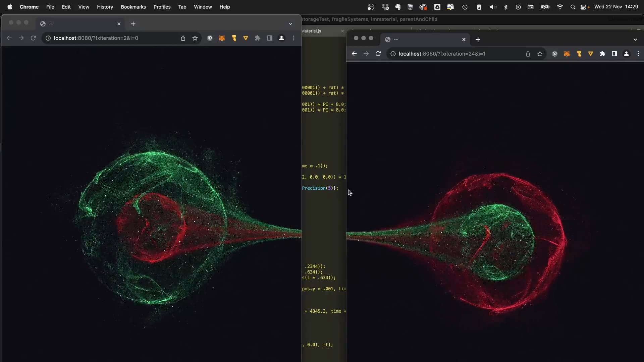Click back arrow in right browser window
644x362 pixels.
point(354,54)
